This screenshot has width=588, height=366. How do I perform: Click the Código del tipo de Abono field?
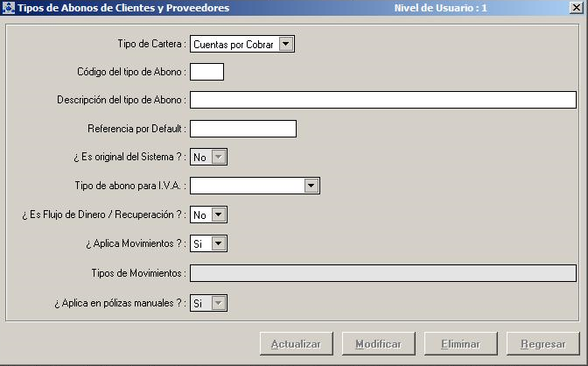point(206,72)
